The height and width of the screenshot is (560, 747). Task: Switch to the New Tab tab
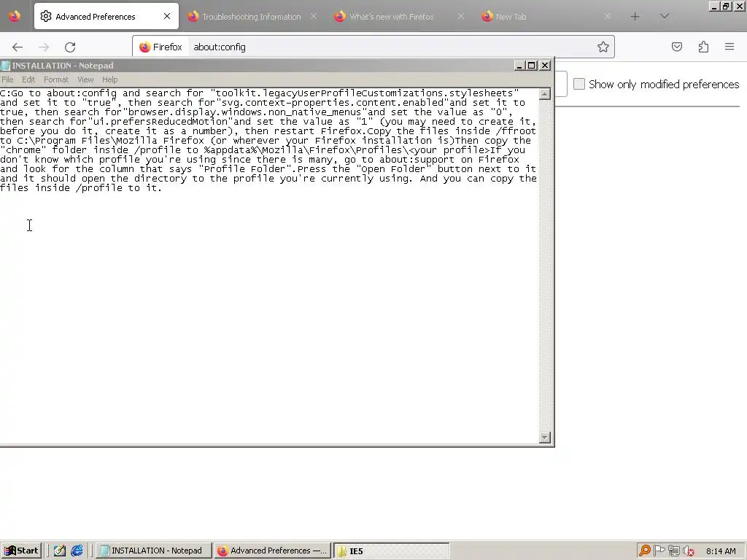[511, 16]
